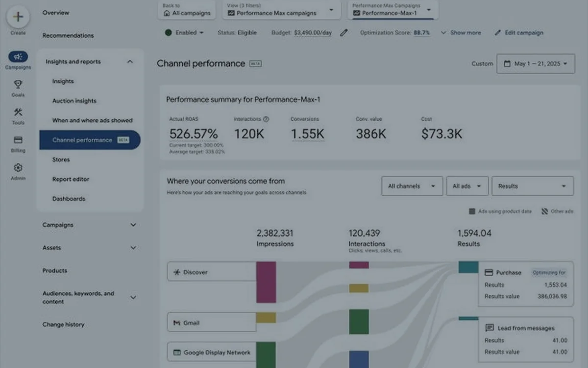Viewport: 588px width, 368px height.
Task: Open the Results metric dropdown
Action: coord(533,186)
